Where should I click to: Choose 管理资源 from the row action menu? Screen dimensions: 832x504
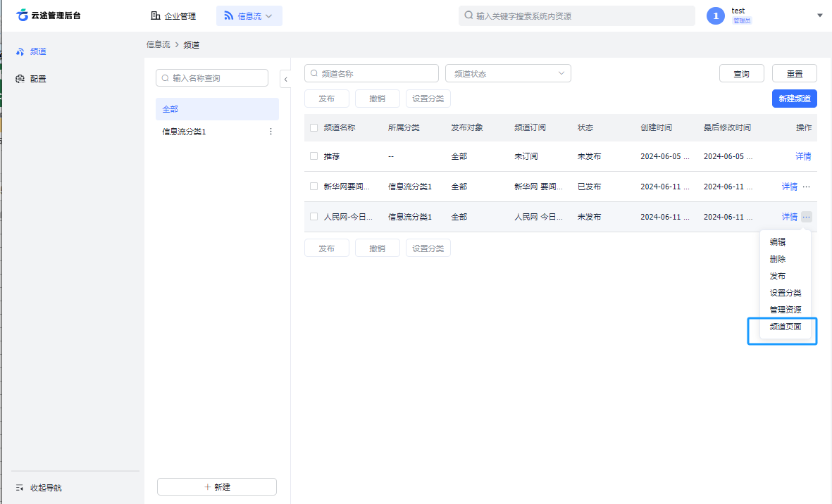point(786,310)
